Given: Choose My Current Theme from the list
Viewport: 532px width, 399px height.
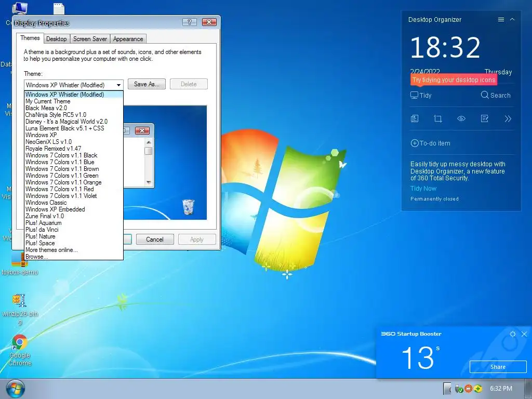Looking at the screenshot, I should point(74,101).
